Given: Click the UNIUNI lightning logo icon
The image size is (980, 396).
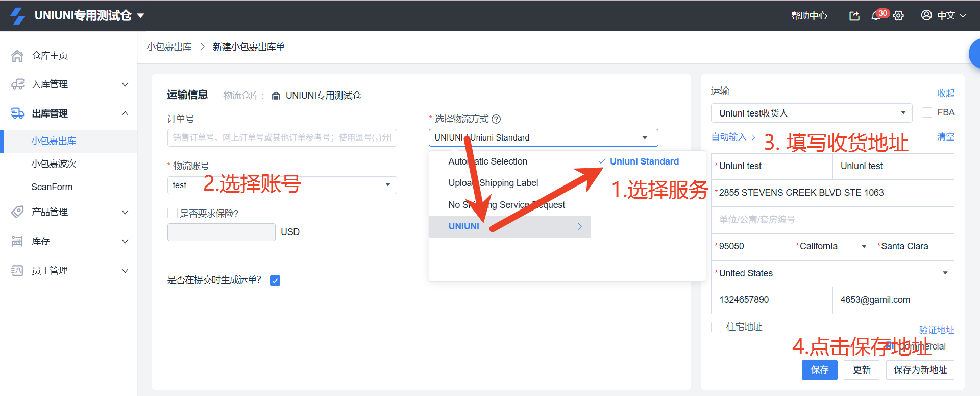Looking at the screenshot, I should pyautogui.click(x=18, y=16).
